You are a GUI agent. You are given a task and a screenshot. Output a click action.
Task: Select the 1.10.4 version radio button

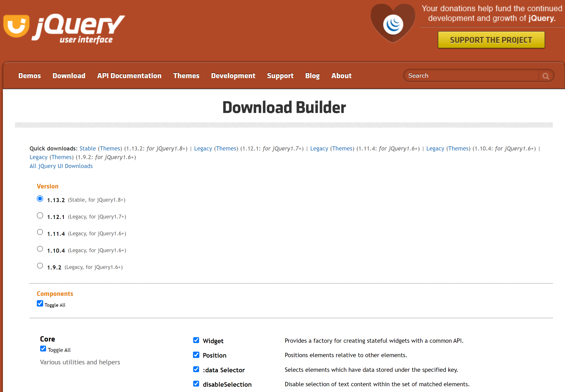[x=40, y=249]
